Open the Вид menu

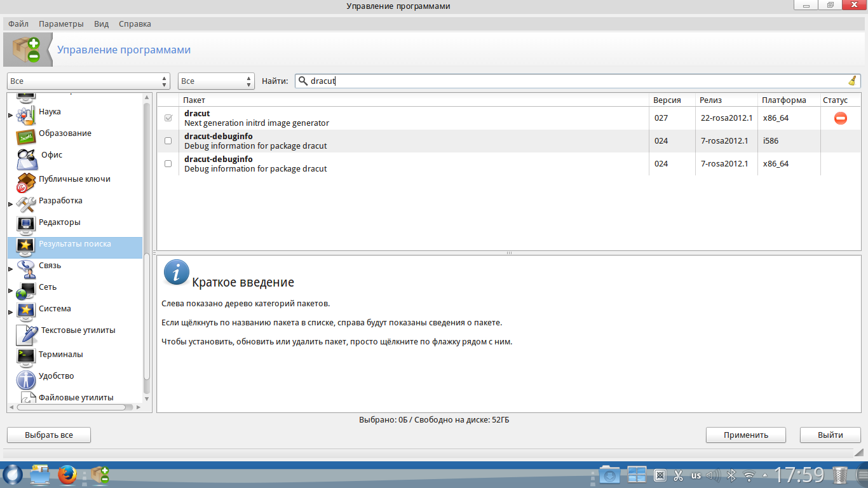(x=102, y=24)
